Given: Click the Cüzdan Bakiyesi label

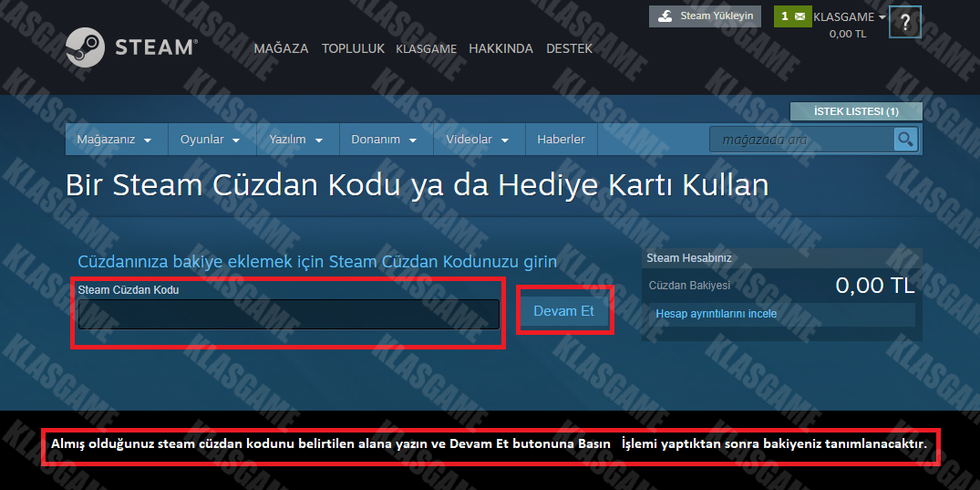Looking at the screenshot, I should click(689, 286).
